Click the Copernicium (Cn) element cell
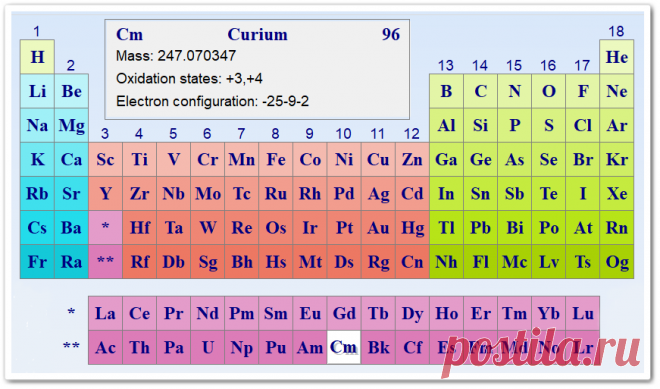The image size is (660, 389). click(x=412, y=262)
